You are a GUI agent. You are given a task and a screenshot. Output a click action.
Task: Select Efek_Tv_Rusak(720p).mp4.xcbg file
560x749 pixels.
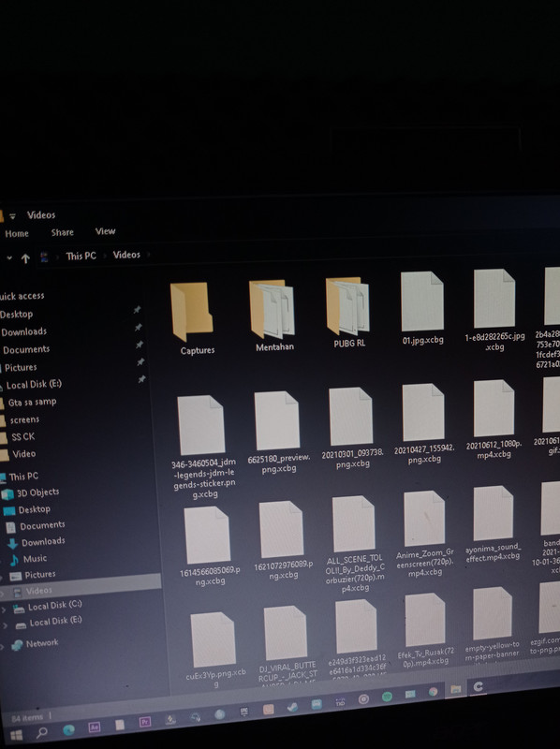pos(424,628)
